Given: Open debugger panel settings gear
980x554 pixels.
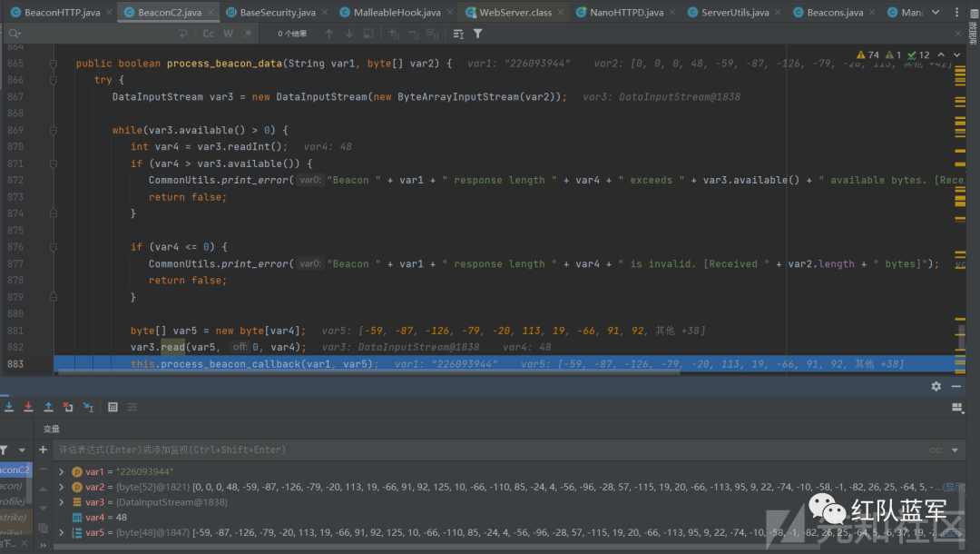Looking at the screenshot, I should pyautogui.click(x=936, y=386).
